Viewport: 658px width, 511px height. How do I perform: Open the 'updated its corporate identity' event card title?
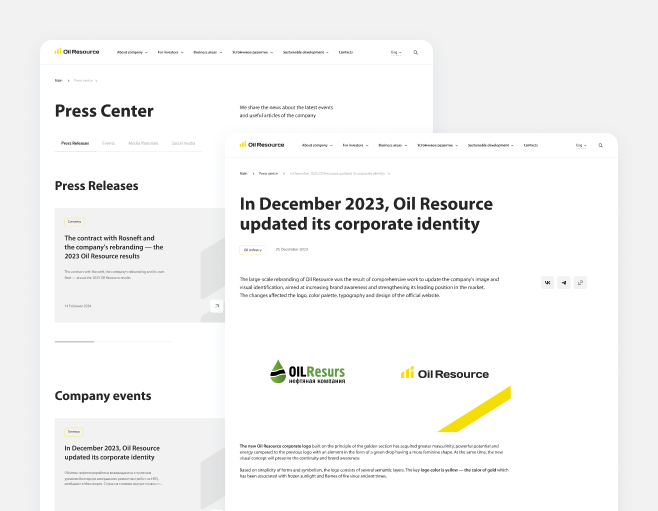pos(112,453)
